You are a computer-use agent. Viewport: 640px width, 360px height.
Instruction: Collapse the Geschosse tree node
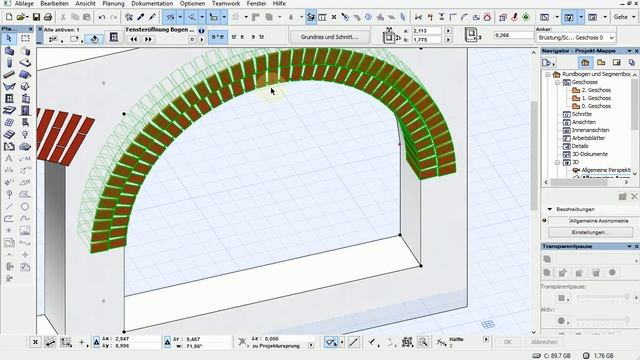point(557,82)
